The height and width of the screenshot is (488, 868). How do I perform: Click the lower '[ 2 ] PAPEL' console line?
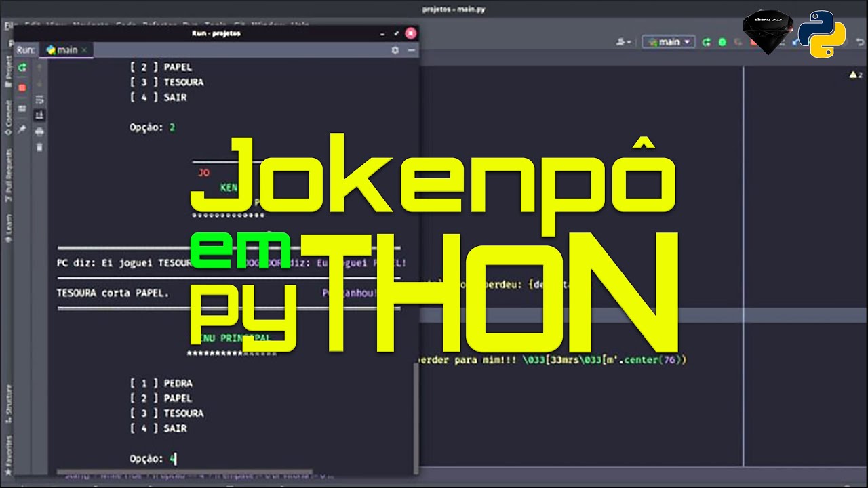161,398
